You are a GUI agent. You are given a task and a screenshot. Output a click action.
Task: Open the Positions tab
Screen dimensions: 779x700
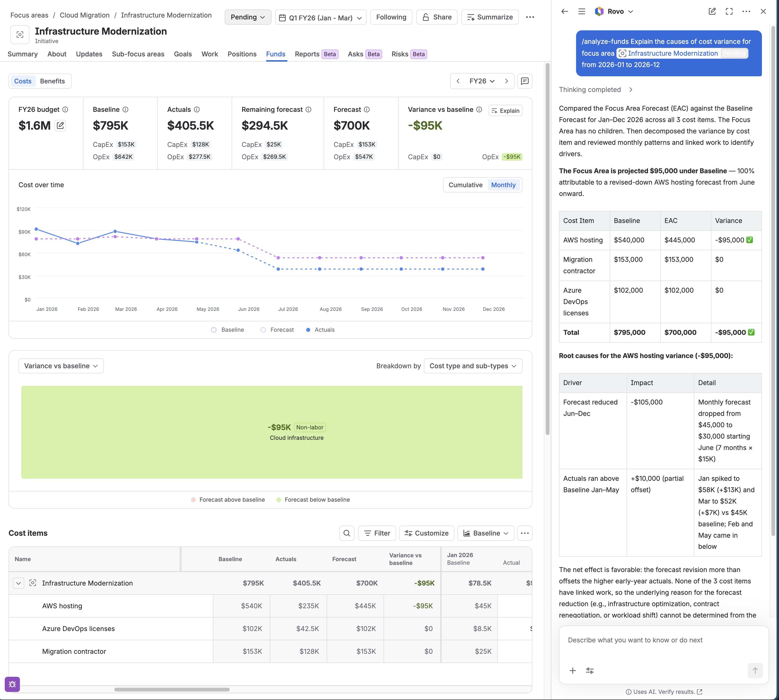[x=242, y=54]
